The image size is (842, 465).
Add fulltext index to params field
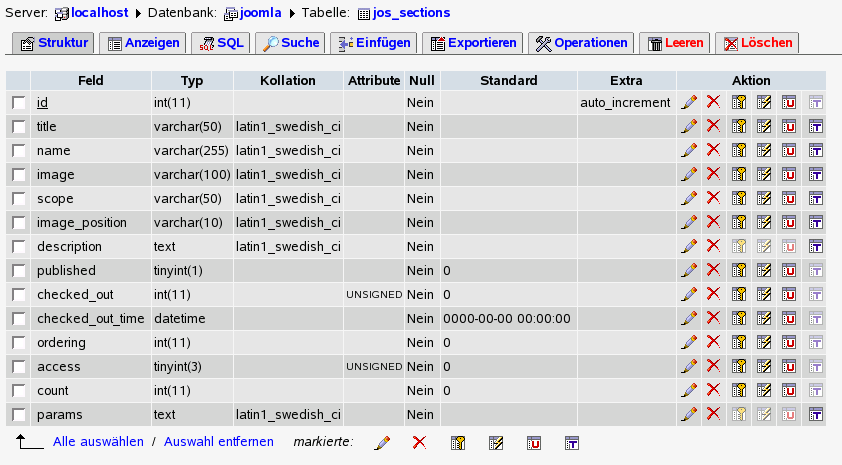pos(816,415)
